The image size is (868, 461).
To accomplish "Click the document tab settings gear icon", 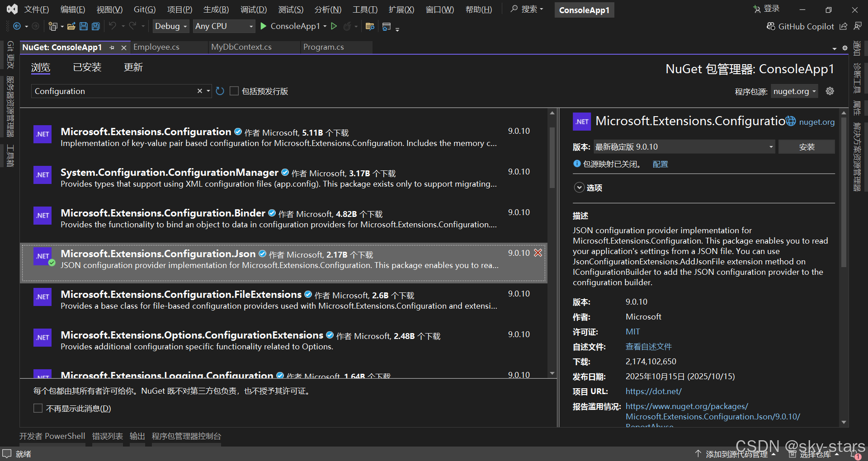I will tap(844, 48).
